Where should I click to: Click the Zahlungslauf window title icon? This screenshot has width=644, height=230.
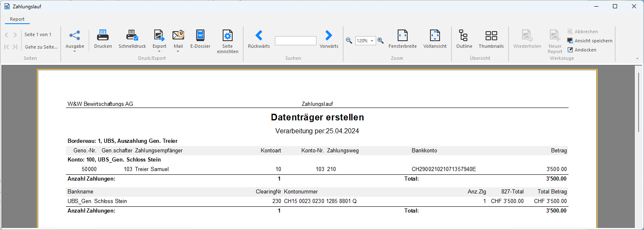[7, 6]
